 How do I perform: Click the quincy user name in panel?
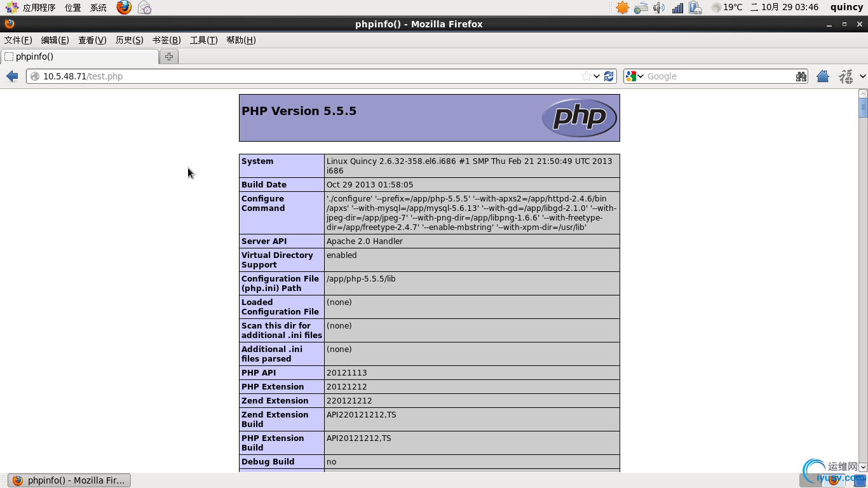pos(846,8)
